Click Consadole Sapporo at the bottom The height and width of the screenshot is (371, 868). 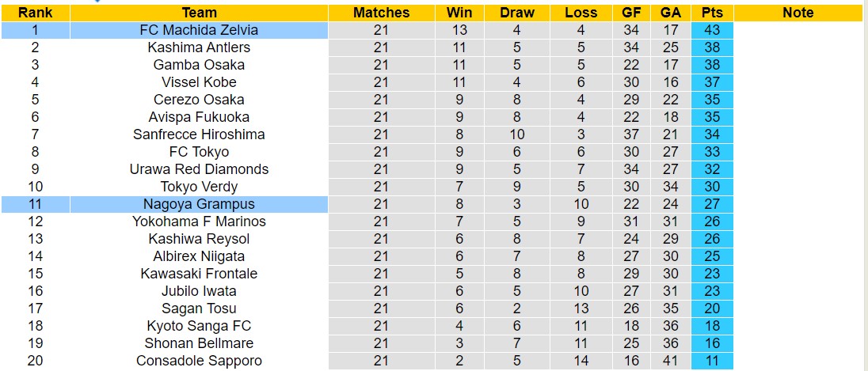[199, 361]
